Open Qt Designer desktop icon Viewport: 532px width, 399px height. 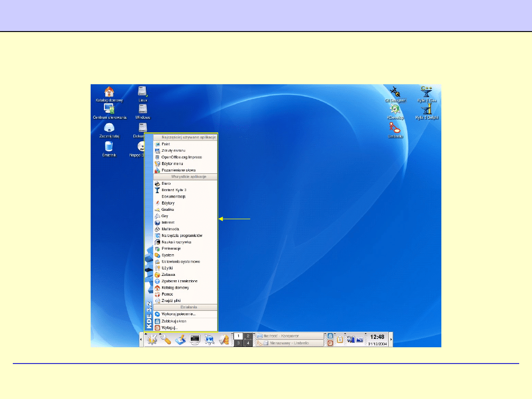click(x=395, y=92)
